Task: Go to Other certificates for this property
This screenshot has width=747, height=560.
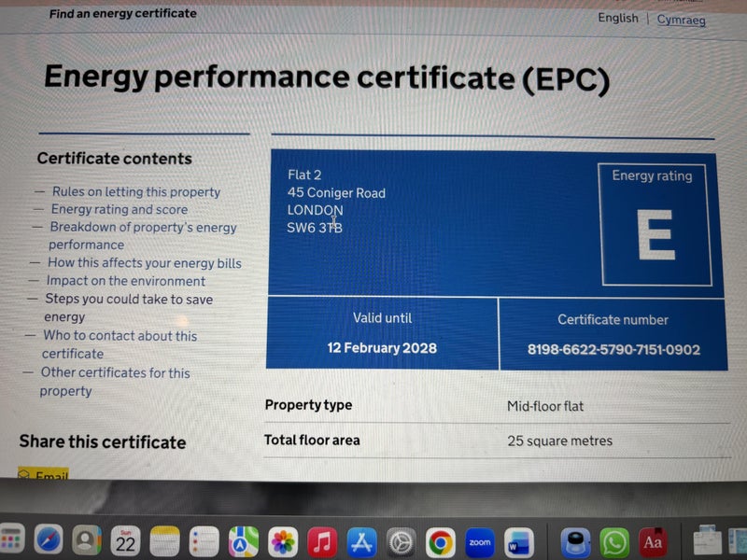Action: (114, 373)
